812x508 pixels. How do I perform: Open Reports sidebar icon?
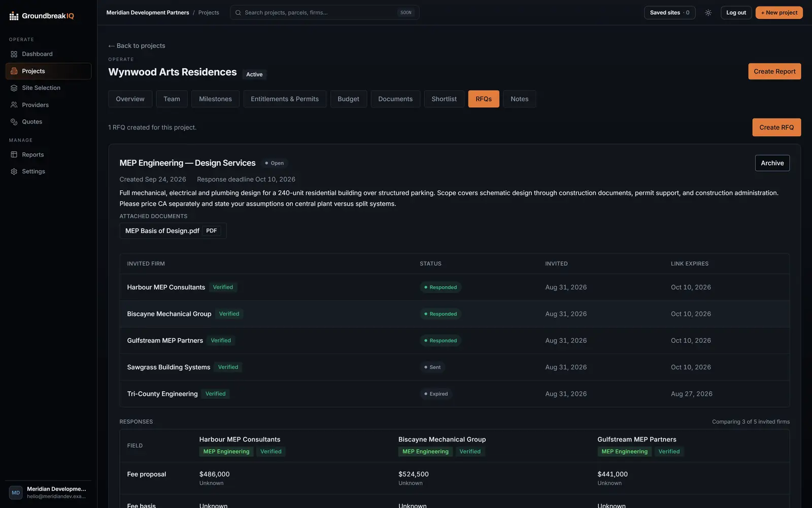[14, 155]
